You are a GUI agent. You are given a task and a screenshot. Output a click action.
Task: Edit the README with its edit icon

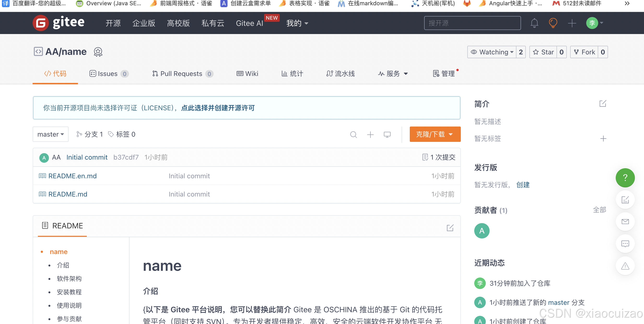pyautogui.click(x=450, y=228)
